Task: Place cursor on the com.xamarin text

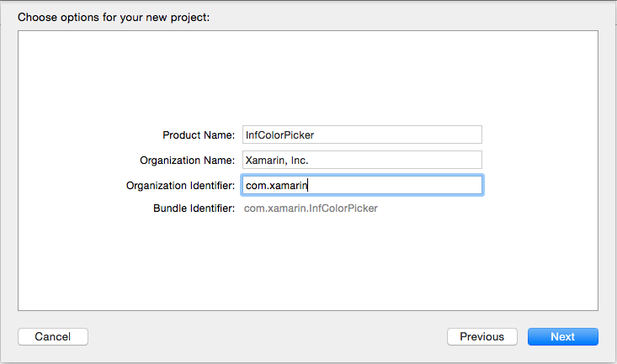Action: [276, 186]
